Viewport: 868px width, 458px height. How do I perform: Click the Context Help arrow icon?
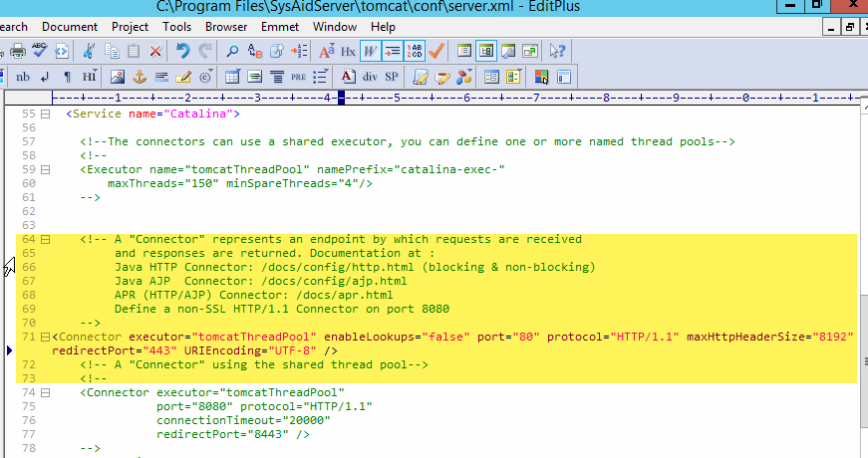(557, 51)
